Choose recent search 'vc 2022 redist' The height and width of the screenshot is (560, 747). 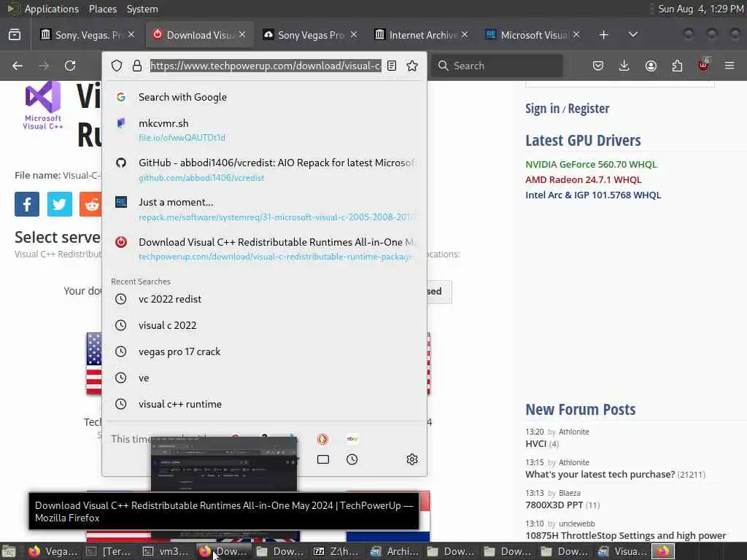[x=264, y=299]
